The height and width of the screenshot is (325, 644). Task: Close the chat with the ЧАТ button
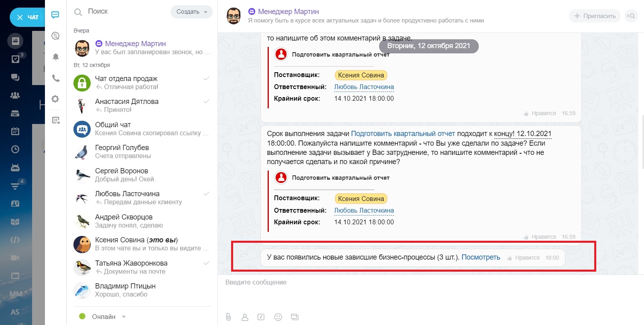pyautogui.click(x=27, y=17)
